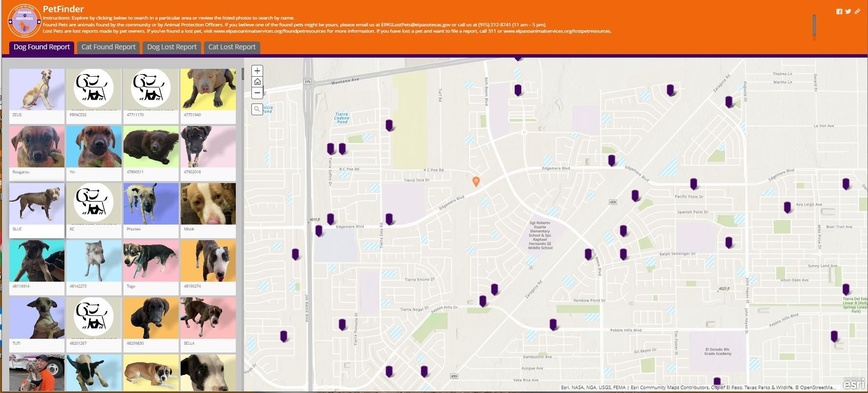The height and width of the screenshot is (393, 868).
Task: Select Togo dog photo
Action: click(x=151, y=261)
